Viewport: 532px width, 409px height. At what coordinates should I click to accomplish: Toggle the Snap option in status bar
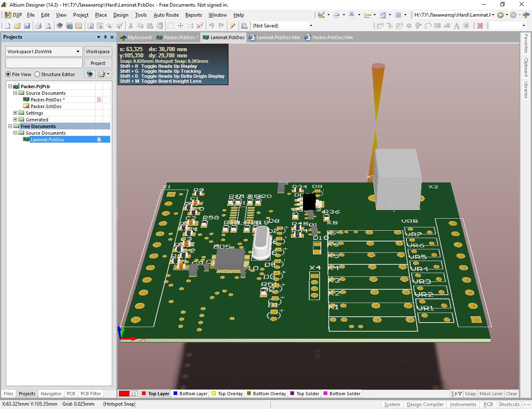(470, 394)
